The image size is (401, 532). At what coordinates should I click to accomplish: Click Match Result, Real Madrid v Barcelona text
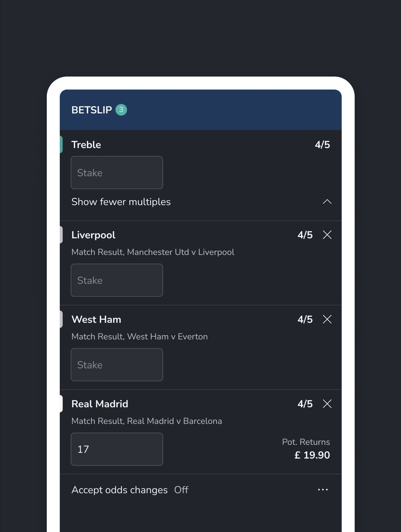[147, 421]
